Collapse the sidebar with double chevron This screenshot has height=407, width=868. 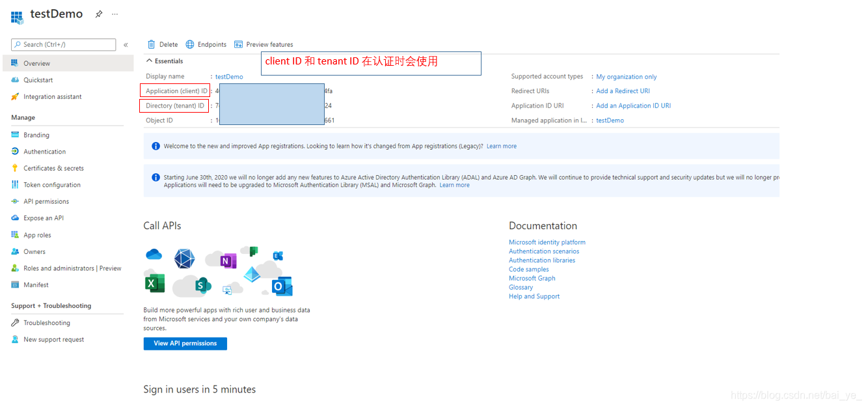[x=126, y=45]
